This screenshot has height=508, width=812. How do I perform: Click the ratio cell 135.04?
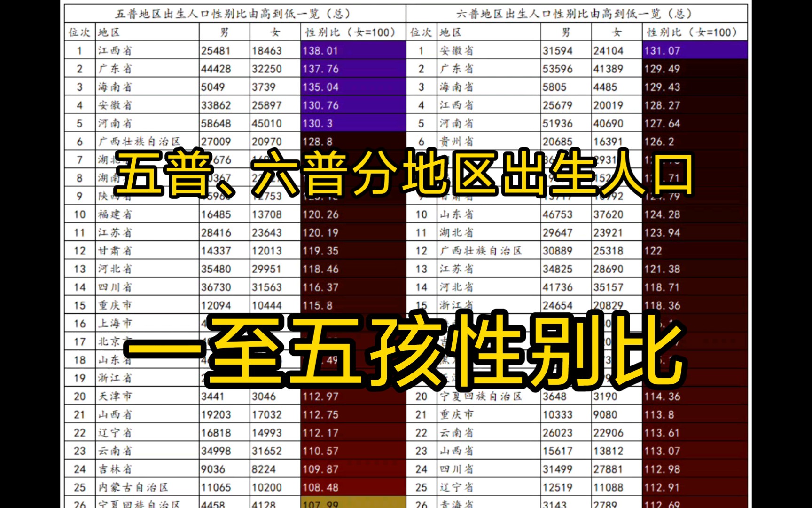[353, 87]
